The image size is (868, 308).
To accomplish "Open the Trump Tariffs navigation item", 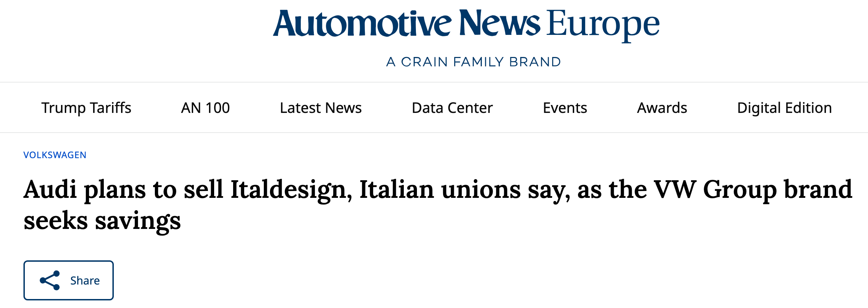I will click(86, 108).
